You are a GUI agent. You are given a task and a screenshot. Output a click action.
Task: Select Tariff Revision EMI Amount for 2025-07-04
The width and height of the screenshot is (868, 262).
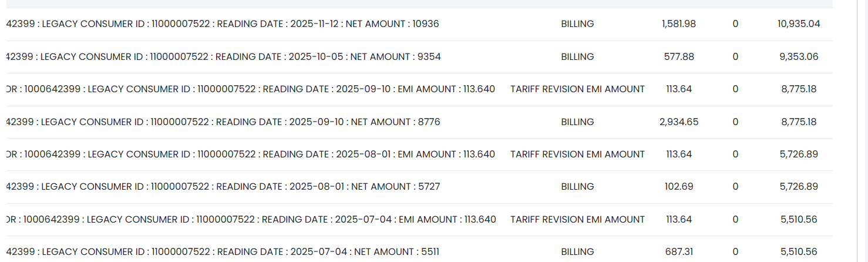(x=577, y=220)
